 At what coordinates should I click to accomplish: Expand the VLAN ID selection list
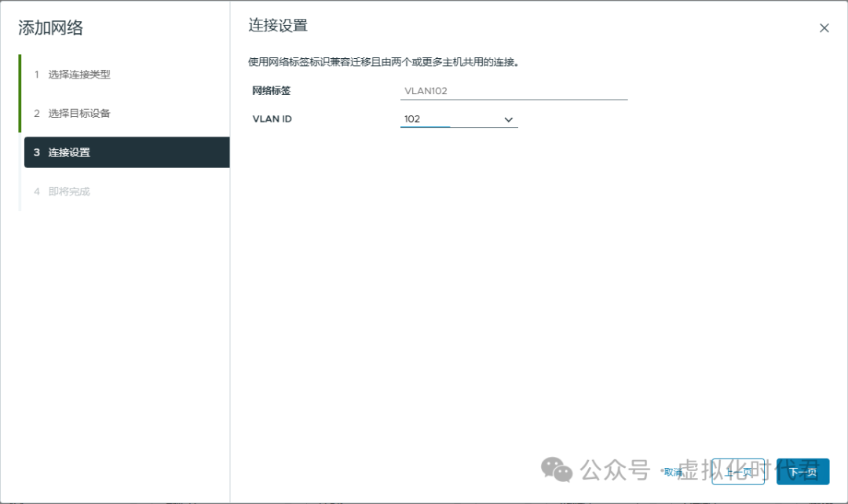[508, 119]
